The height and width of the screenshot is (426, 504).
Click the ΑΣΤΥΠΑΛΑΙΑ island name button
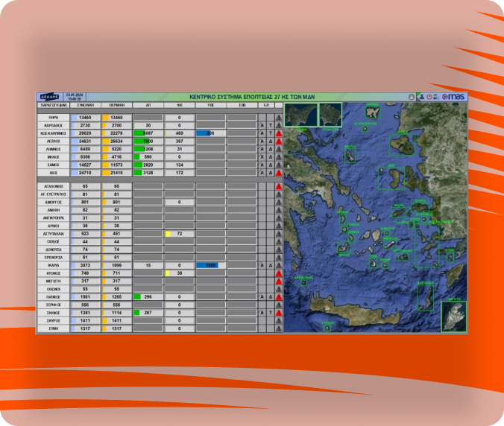pyautogui.click(x=53, y=234)
